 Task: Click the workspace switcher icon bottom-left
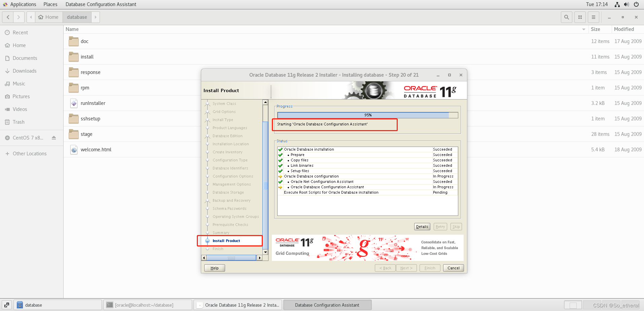tap(6, 305)
